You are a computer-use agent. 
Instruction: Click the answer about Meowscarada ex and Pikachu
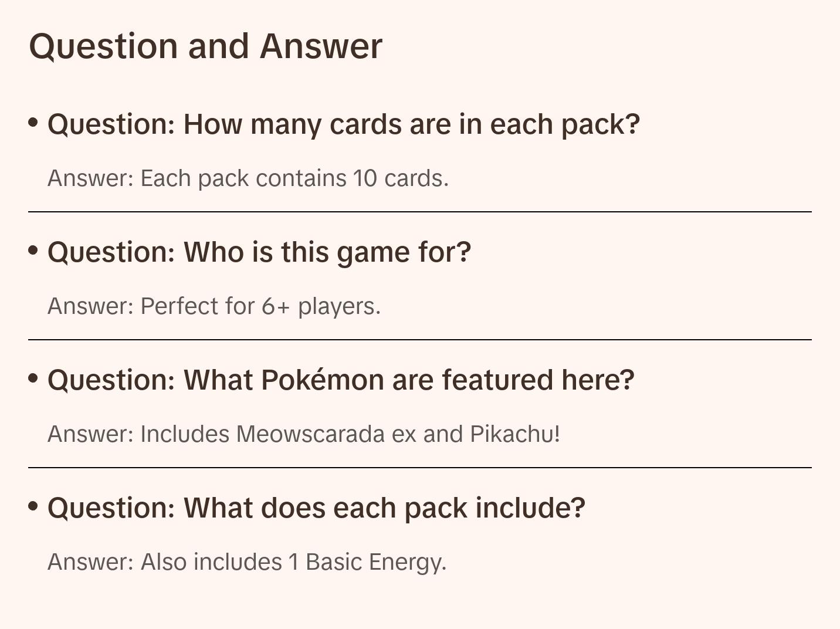point(304,434)
